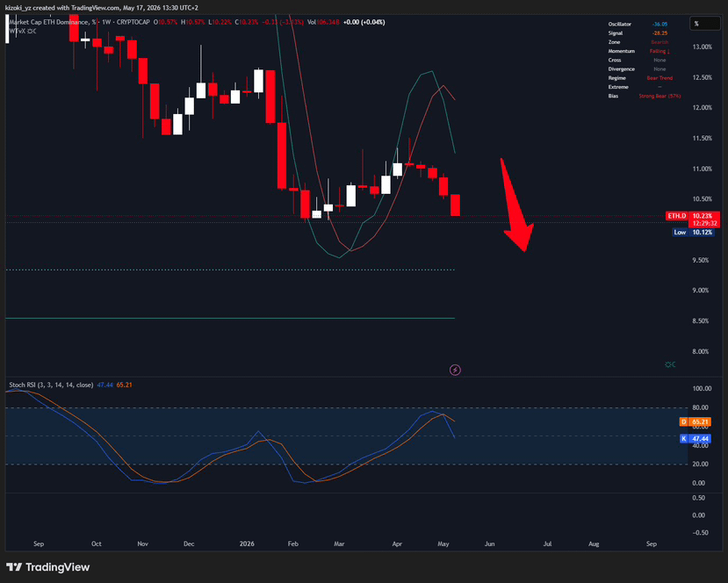Viewport: 728px width, 583px height.
Task: Click the Sep label at the time axis's left end
Action: pos(39,544)
